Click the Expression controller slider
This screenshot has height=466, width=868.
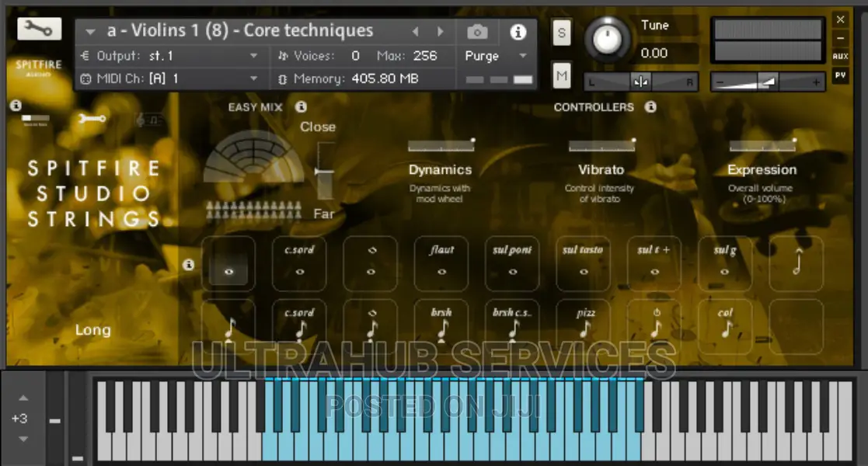pyautogui.click(x=762, y=145)
